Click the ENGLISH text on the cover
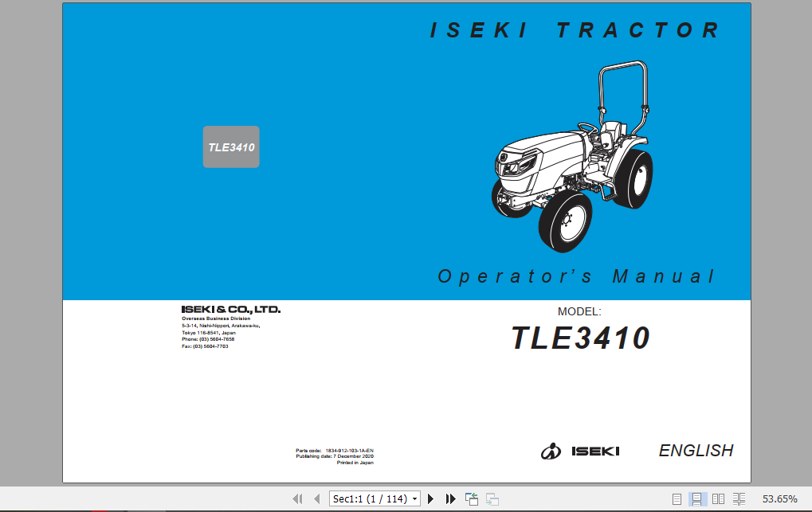The height and width of the screenshot is (512, 812). pyautogui.click(x=695, y=451)
